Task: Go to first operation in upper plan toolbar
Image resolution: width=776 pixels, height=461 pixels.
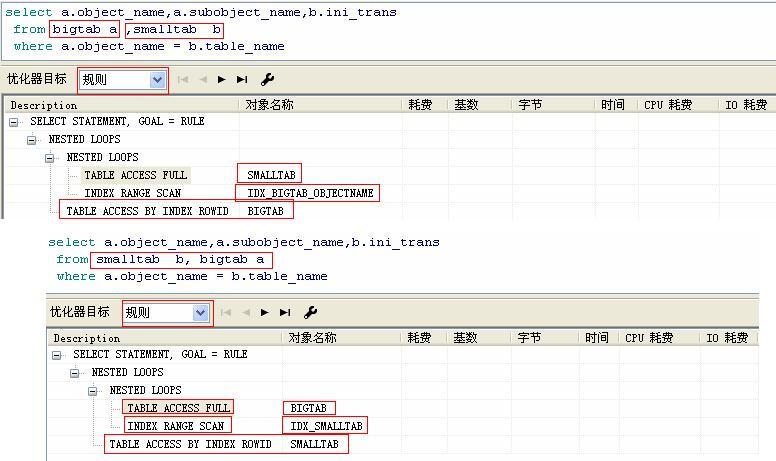Action: pos(183,80)
